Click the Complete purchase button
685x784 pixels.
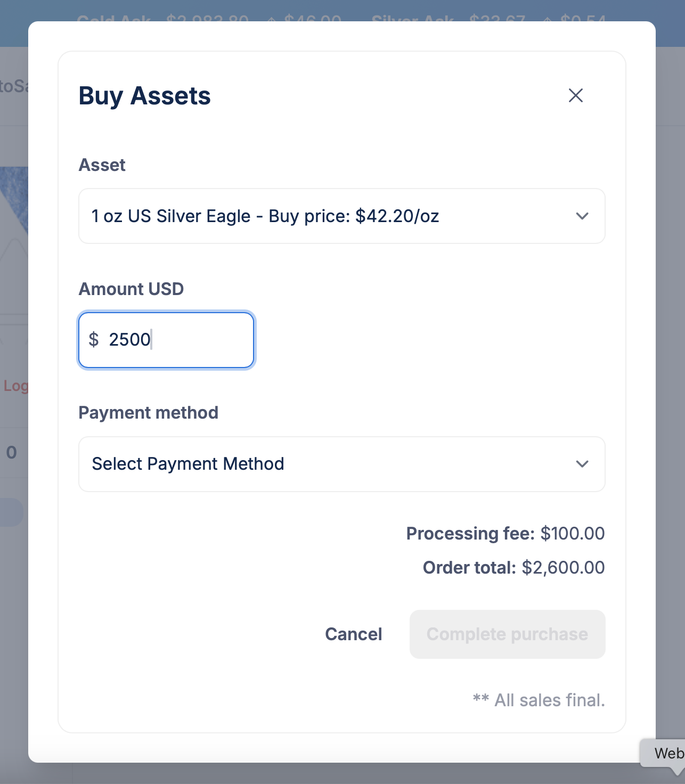[x=507, y=634]
